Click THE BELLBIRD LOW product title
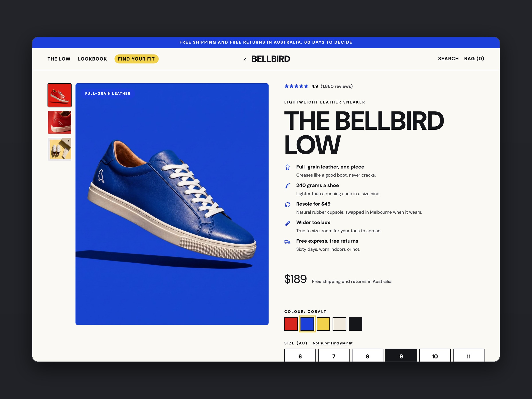The image size is (532, 399). [364, 133]
